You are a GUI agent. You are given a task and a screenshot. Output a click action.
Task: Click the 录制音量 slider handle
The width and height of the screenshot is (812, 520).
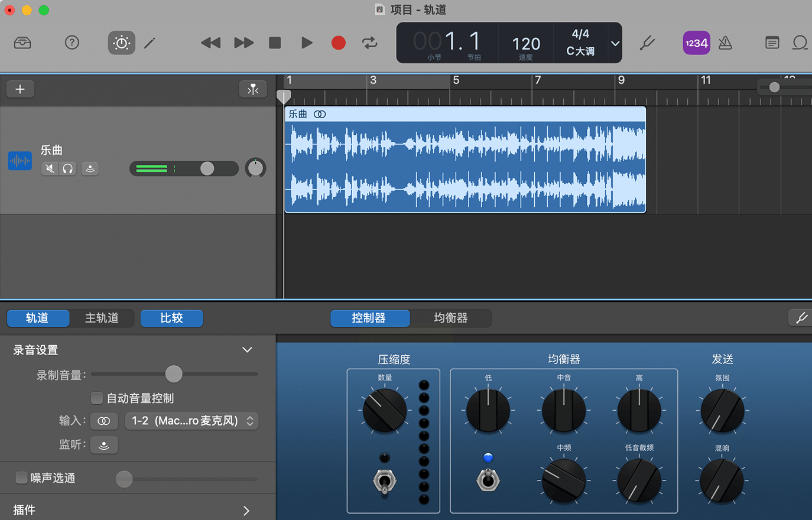174,374
